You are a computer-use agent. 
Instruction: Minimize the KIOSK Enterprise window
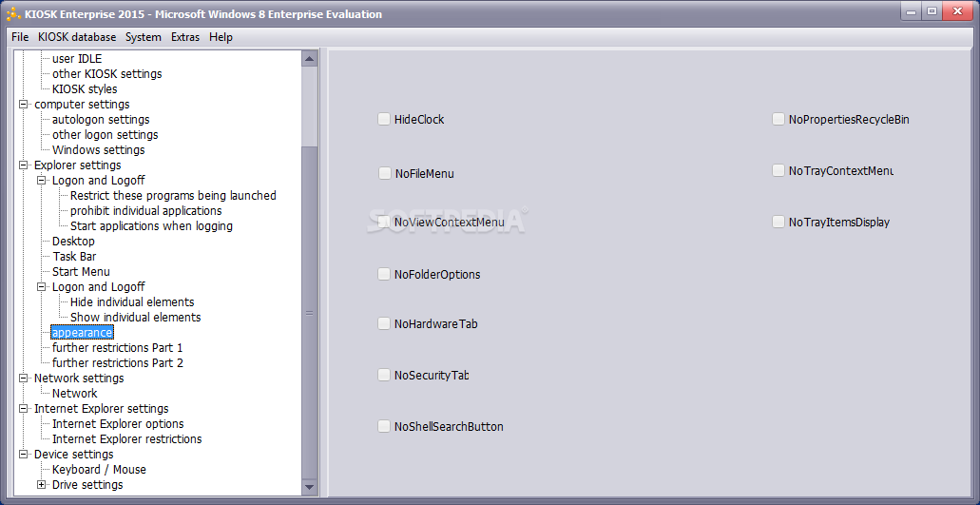912,11
